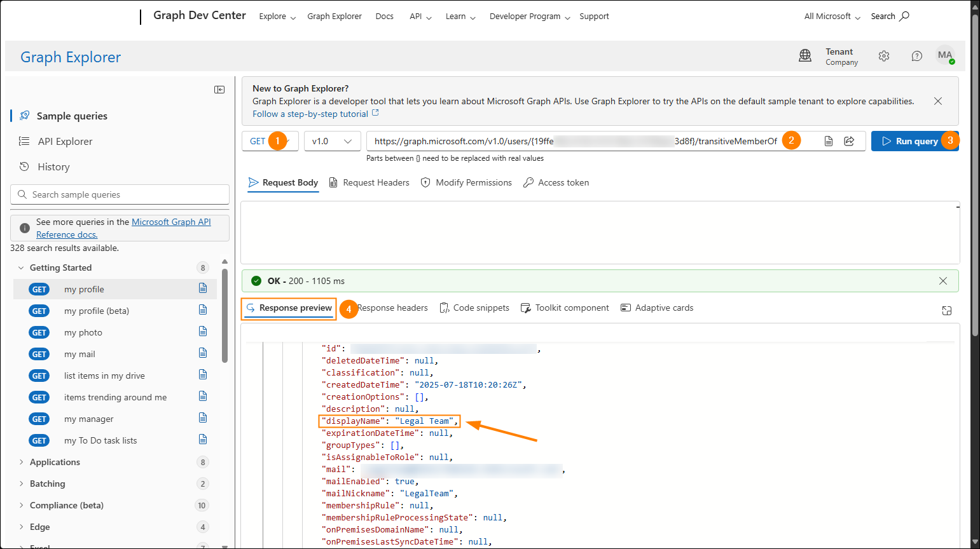Open the settings gear in Graph Explorer header
This screenshot has height=549, width=980.
tap(884, 56)
